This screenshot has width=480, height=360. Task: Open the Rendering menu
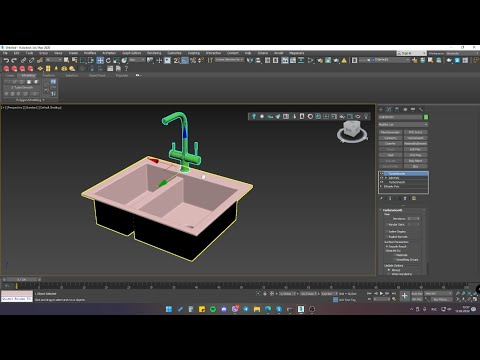(154, 53)
